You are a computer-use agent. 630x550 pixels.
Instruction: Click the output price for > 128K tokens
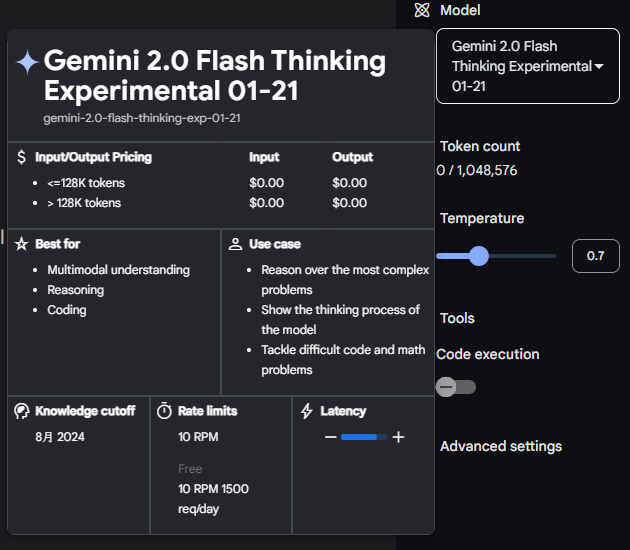[x=350, y=202]
